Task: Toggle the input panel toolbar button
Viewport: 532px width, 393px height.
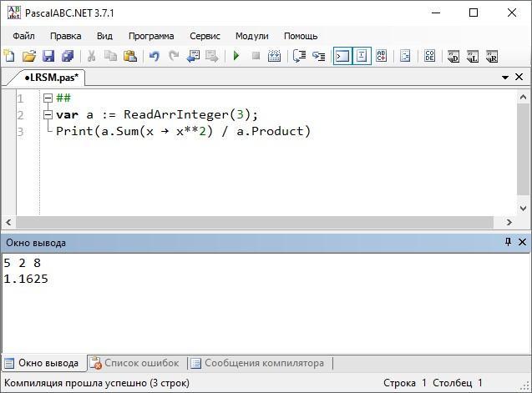Action: tap(362, 57)
